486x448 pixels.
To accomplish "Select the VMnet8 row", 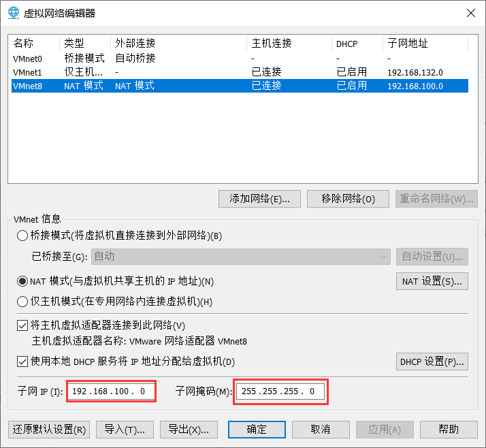I will [x=240, y=86].
